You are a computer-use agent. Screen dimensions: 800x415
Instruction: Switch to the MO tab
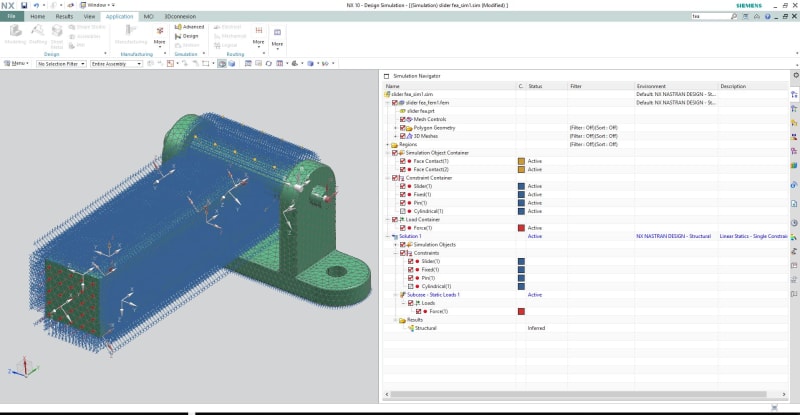pyautogui.click(x=148, y=16)
